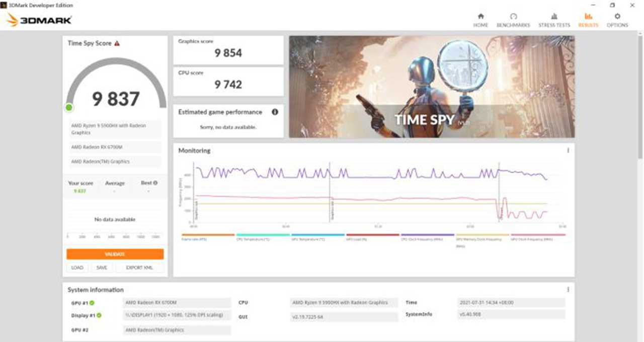Image resolution: width=644 pixels, height=342 pixels.
Task: Click the Time Spy Score warning triangle
Action: [117, 43]
